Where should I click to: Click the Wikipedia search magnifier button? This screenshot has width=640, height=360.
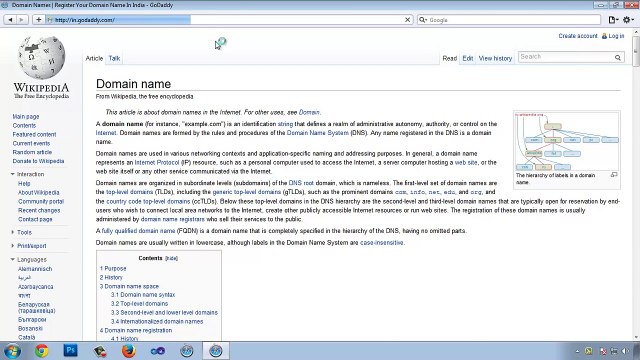coord(618,58)
